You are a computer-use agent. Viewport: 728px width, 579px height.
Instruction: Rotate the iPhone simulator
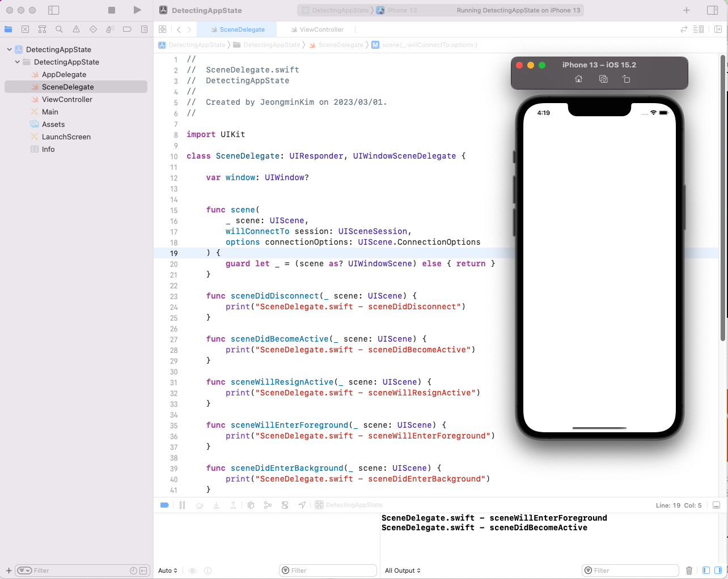(x=627, y=79)
